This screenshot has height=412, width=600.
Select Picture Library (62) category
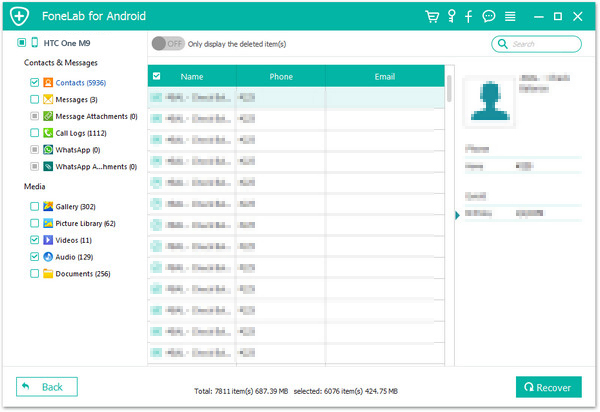coord(85,223)
